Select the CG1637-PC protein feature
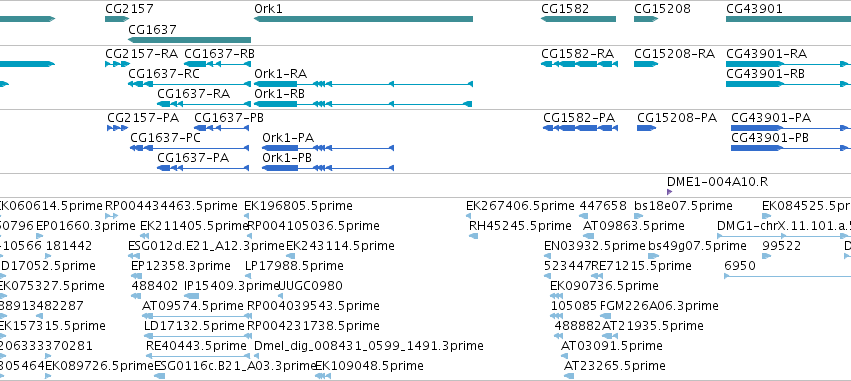Screen dimensions: 851x381 (189, 148)
